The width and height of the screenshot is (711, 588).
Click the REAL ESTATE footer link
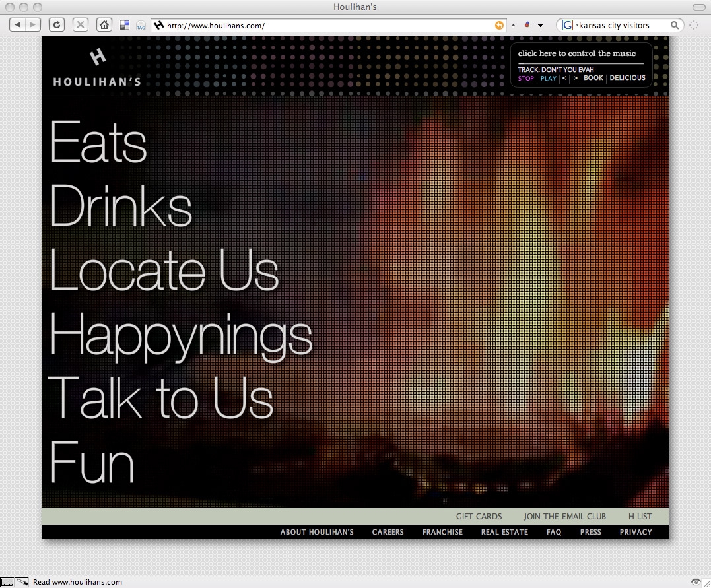[504, 532]
